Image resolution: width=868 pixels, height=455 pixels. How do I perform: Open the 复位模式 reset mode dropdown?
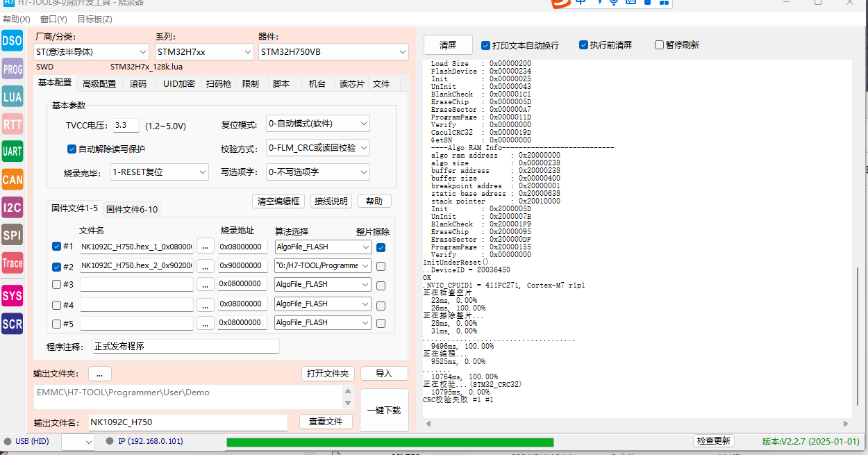tap(318, 124)
